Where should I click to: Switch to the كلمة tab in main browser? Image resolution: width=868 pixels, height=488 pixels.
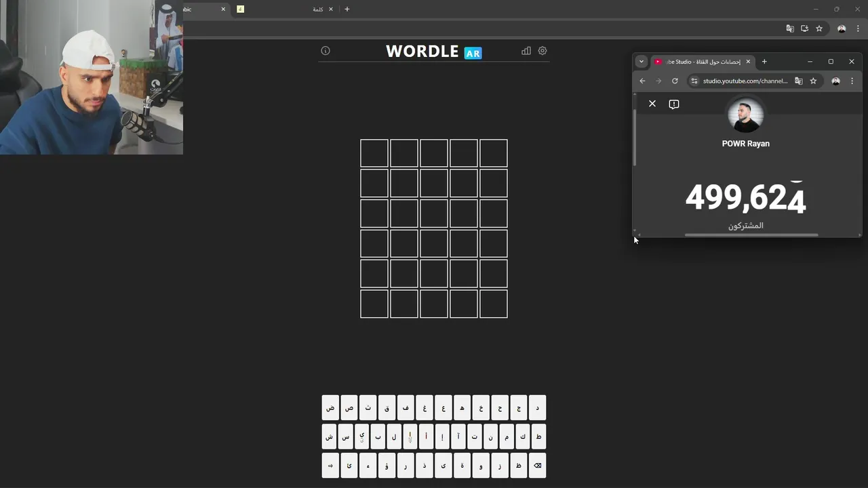coord(285,9)
